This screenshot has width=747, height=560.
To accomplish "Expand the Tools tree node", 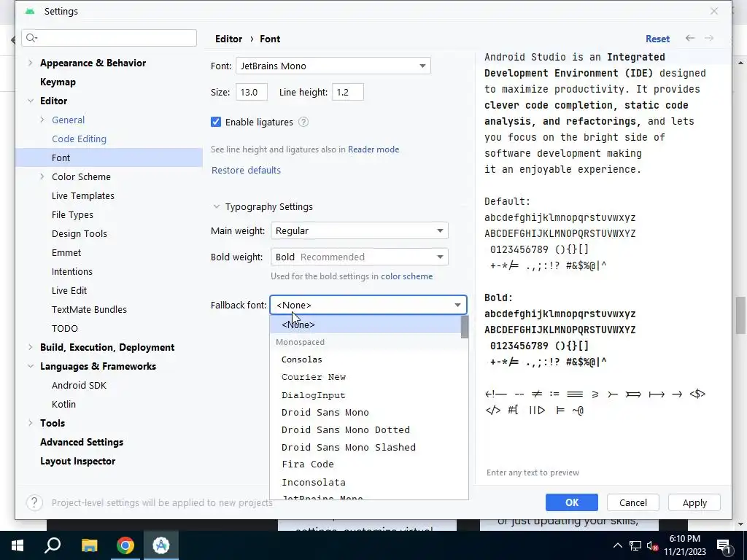I will pos(31,423).
